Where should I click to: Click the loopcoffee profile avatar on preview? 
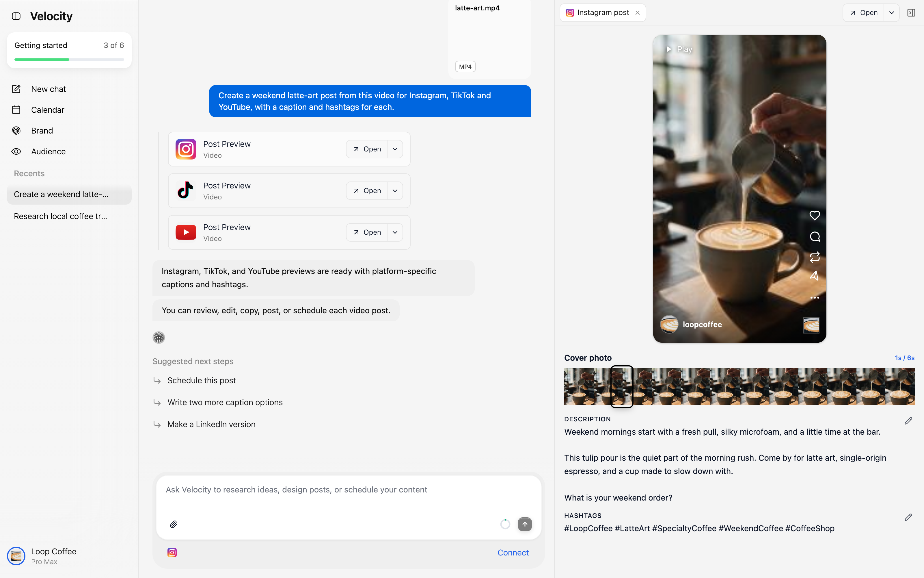pyautogui.click(x=669, y=325)
